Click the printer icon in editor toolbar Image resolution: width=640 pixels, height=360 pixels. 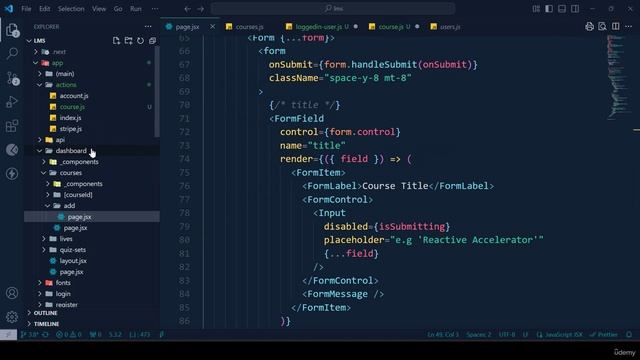point(589,27)
